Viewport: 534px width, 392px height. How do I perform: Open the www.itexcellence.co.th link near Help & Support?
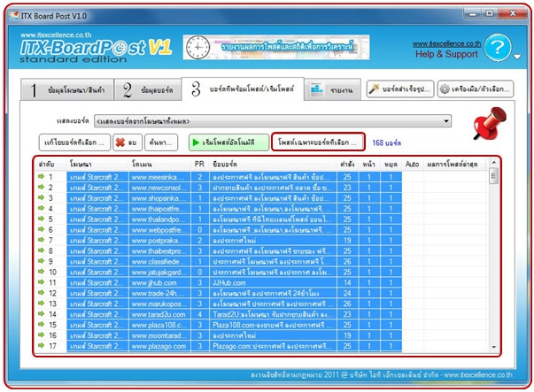(446, 43)
